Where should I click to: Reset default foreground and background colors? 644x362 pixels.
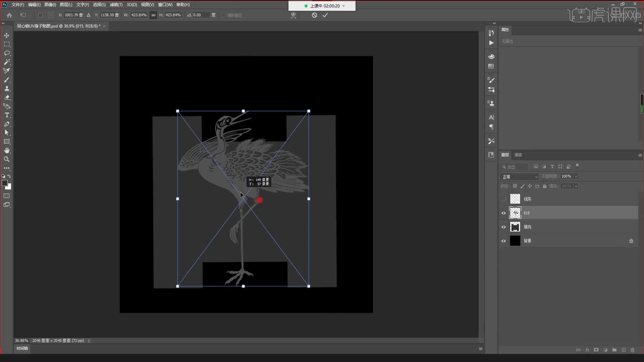coord(3,176)
